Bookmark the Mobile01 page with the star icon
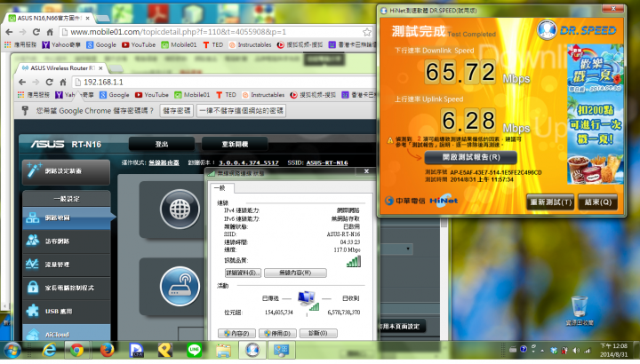 (x=367, y=32)
